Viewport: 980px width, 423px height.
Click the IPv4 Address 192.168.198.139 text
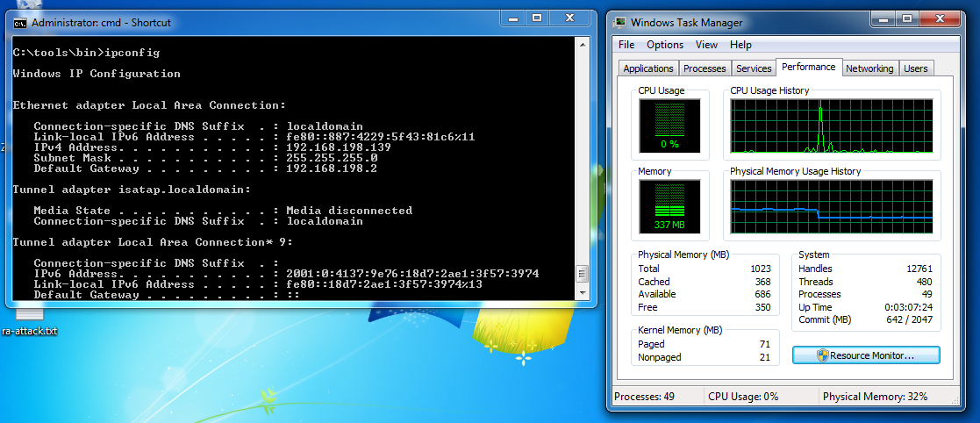[x=338, y=148]
